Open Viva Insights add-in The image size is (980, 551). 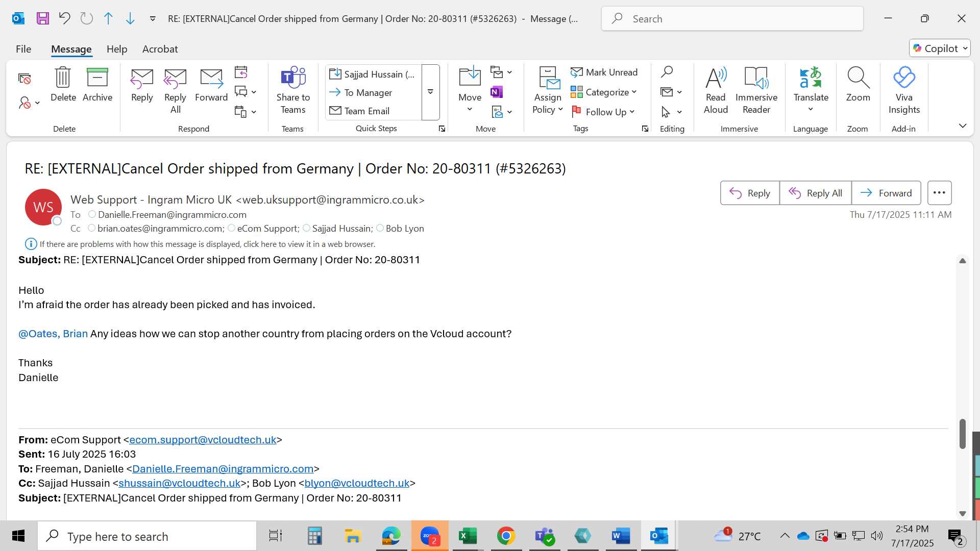[x=904, y=91]
